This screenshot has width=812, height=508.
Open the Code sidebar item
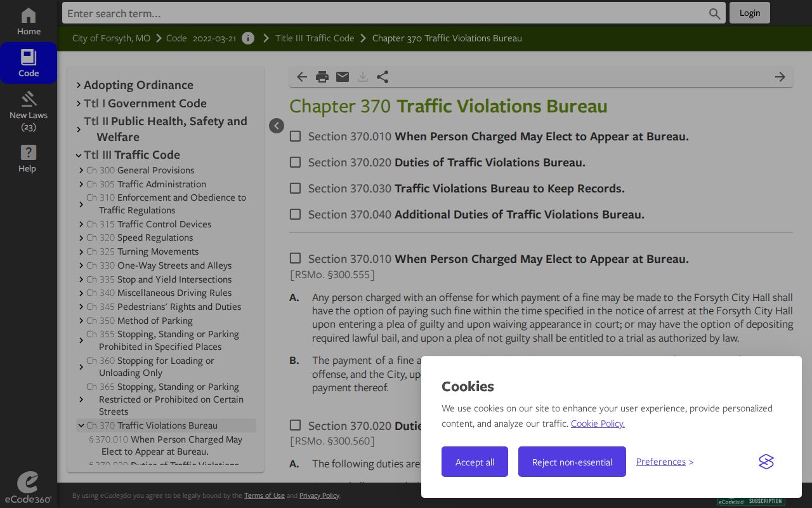[x=29, y=63]
